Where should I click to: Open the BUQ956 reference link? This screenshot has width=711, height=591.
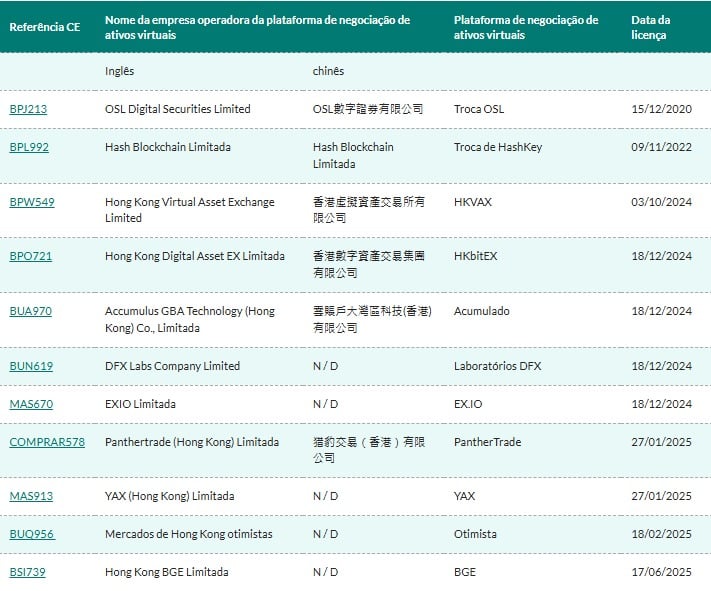point(32,534)
